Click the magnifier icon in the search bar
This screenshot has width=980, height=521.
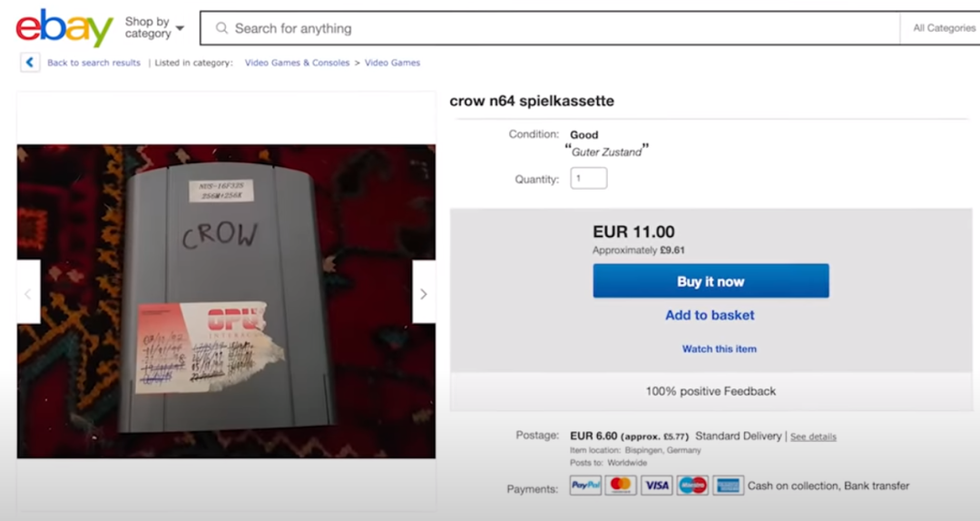click(x=221, y=28)
